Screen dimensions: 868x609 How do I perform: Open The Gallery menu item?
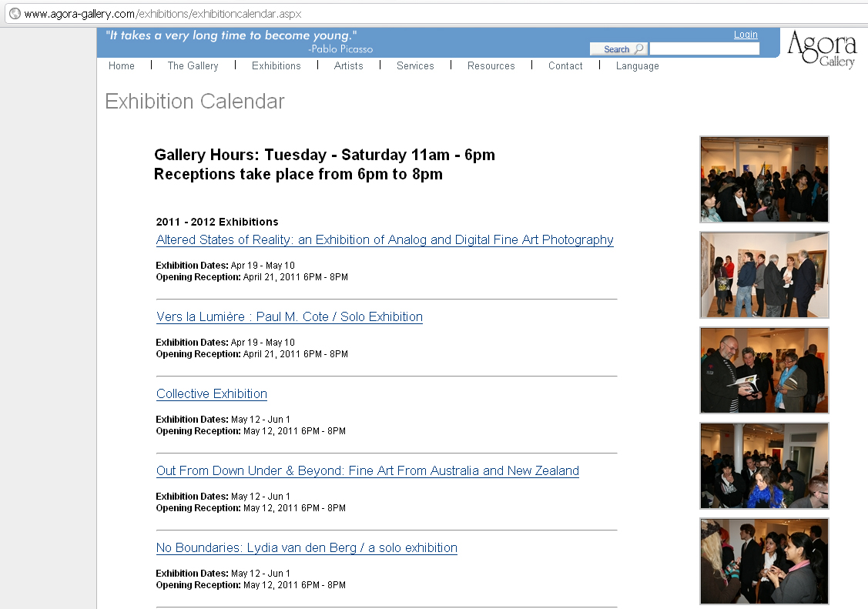[x=193, y=65]
